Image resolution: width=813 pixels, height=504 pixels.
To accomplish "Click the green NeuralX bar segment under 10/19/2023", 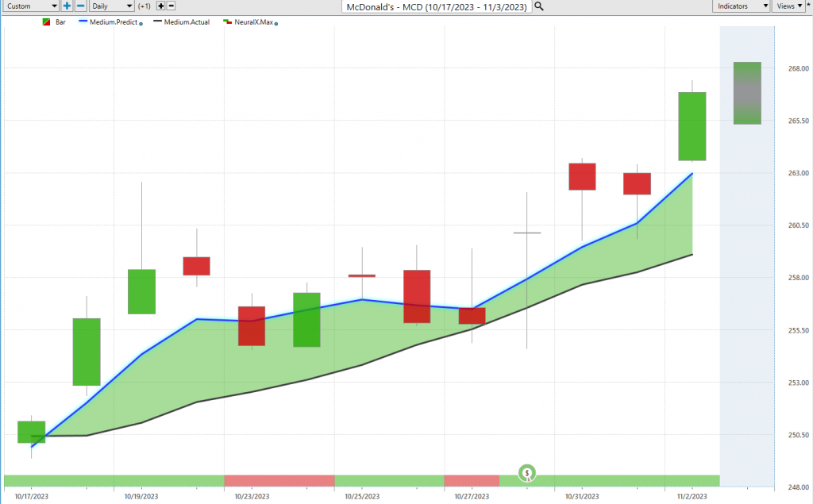I will pyautogui.click(x=114, y=481).
